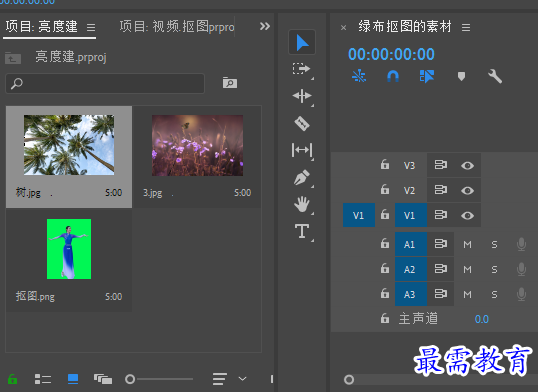Viewport: 538px width, 392px height.
Task: Enable voice-over record on A3 microphone
Action: click(x=521, y=294)
